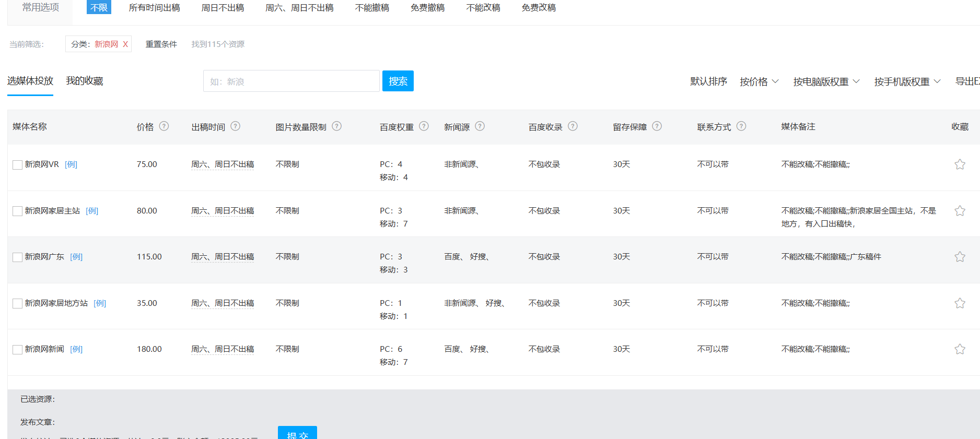Expand the 按价格 sort dropdown
The image size is (980, 439).
point(759,81)
